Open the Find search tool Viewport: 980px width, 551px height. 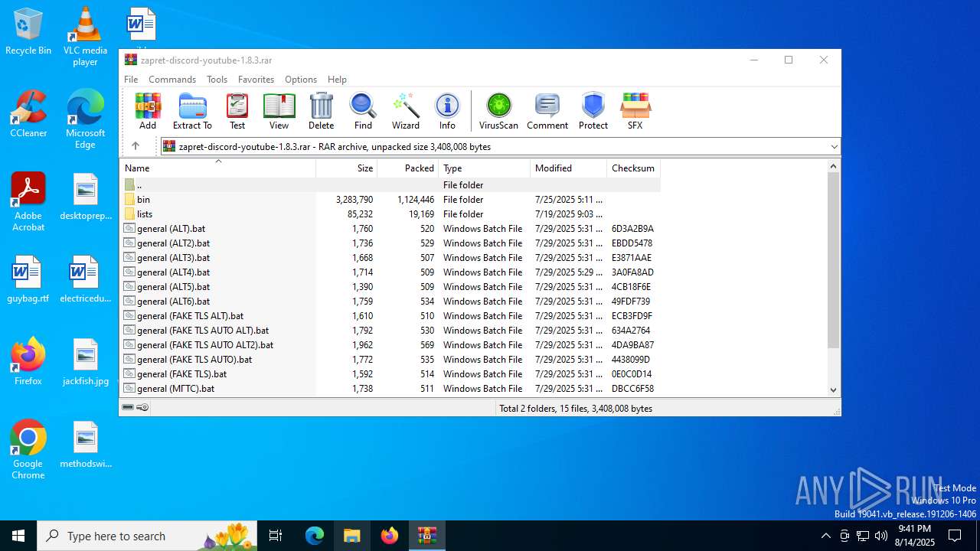pos(363,112)
